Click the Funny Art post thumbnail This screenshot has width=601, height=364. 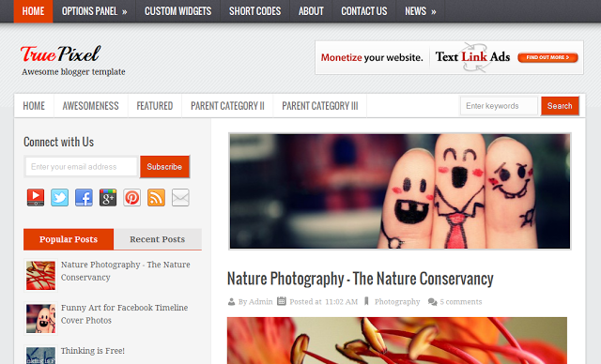tap(40, 318)
